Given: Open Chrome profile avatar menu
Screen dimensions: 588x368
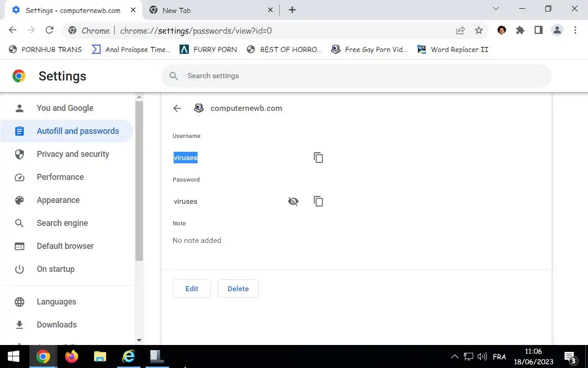Looking at the screenshot, I should pyautogui.click(x=557, y=30).
